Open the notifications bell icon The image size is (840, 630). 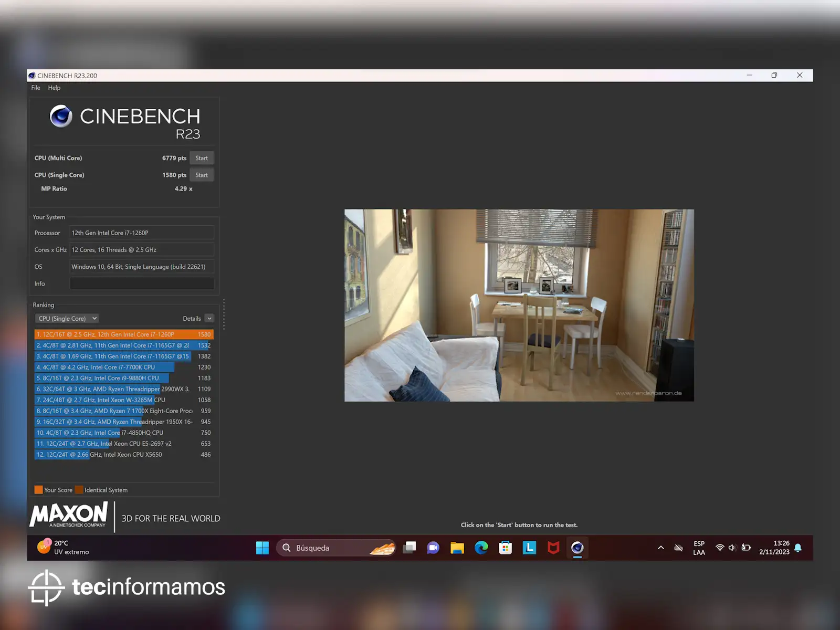[798, 548]
